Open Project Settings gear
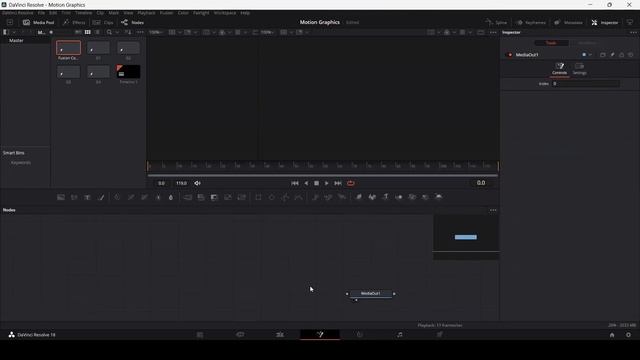 point(628,335)
